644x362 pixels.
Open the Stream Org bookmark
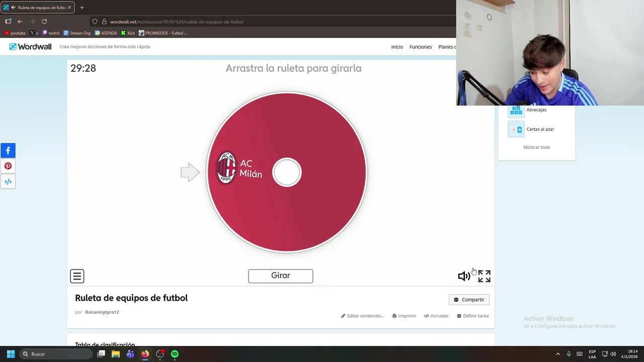tap(77, 33)
